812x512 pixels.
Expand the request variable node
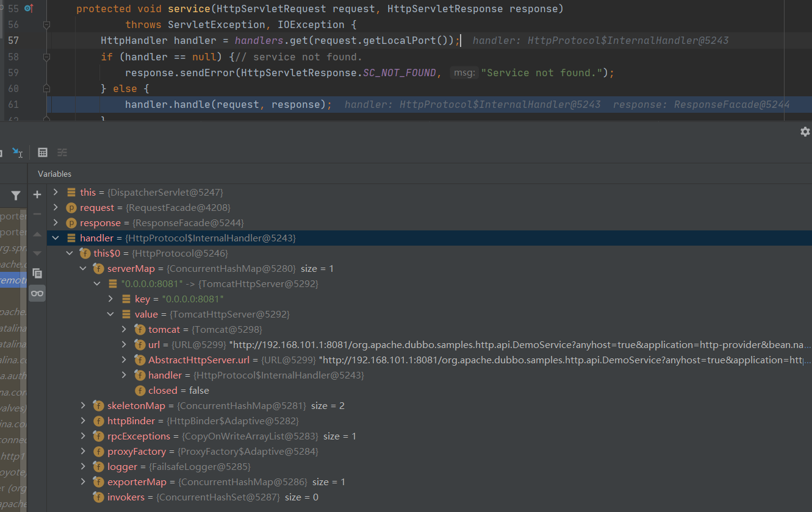[x=56, y=208]
